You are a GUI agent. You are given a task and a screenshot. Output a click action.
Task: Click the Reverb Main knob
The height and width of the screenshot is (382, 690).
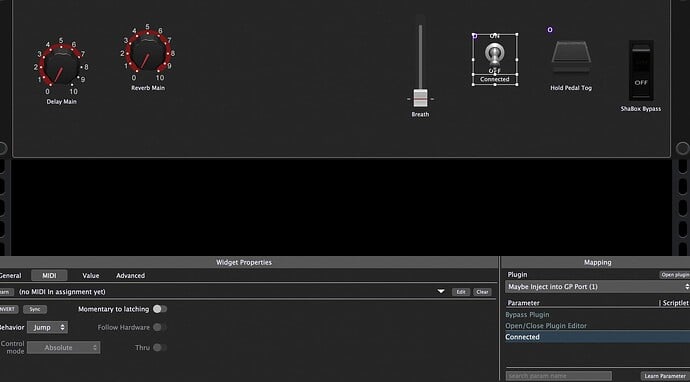148,53
